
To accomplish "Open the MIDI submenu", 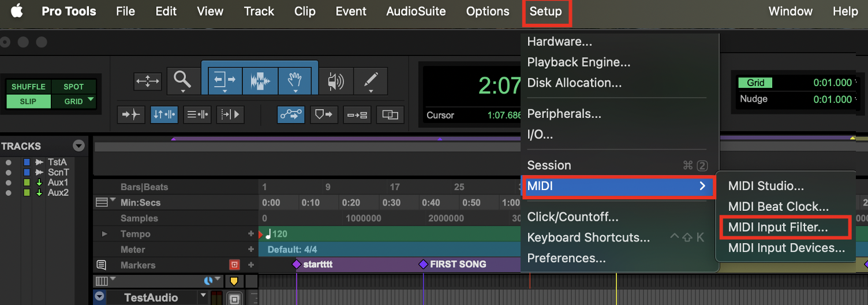I will click(617, 186).
